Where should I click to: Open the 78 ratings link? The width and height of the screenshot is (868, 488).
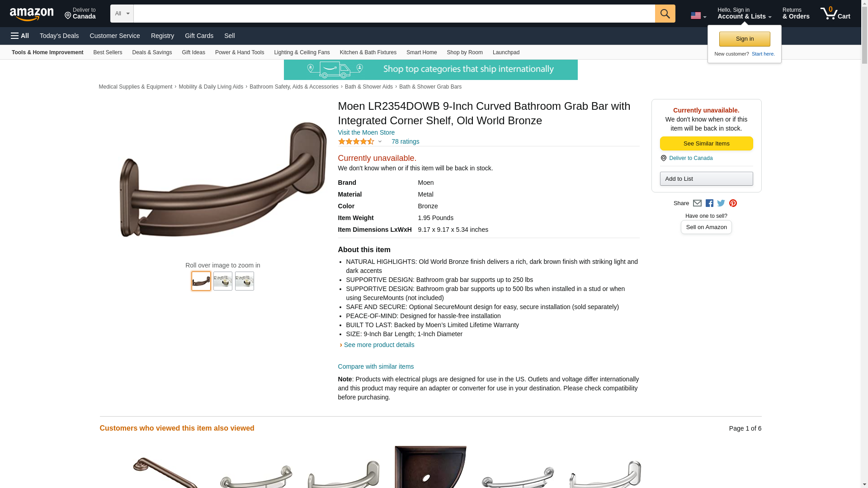(405, 141)
